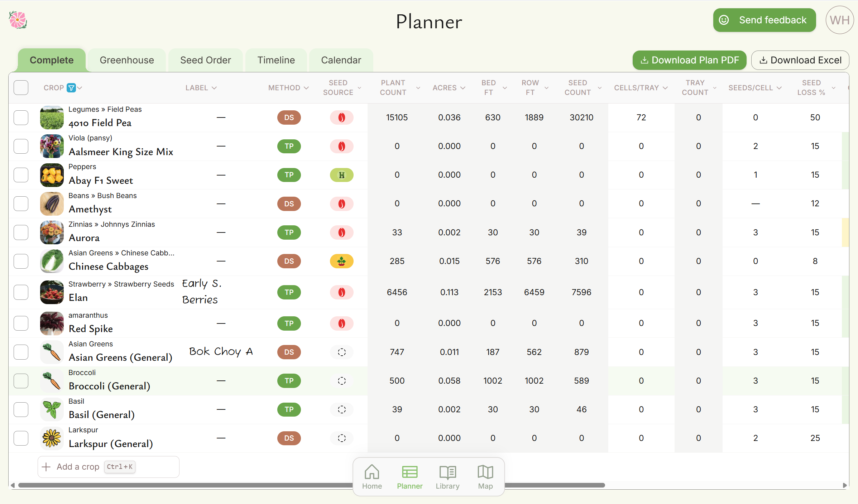
Task: Open the Seed Order tab
Action: (x=205, y=60)
